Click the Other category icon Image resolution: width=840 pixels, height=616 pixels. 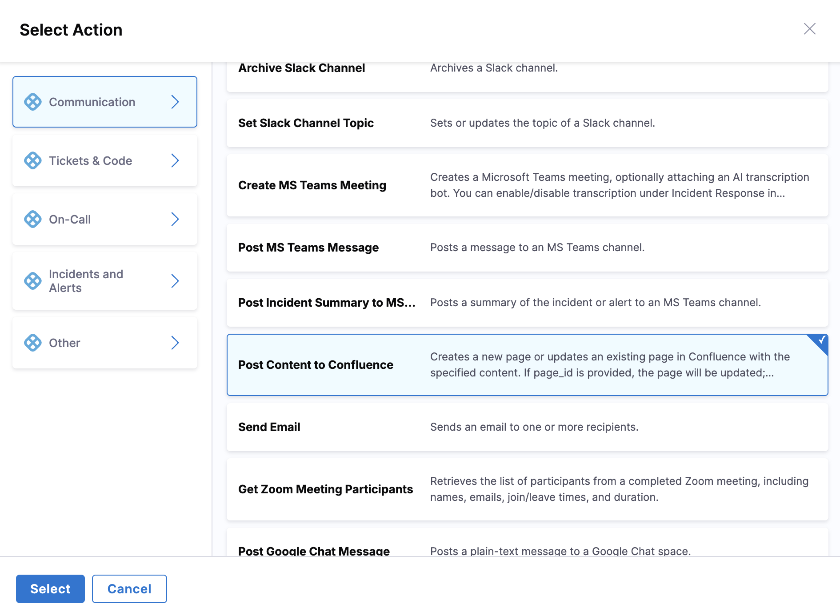(33, 343)
